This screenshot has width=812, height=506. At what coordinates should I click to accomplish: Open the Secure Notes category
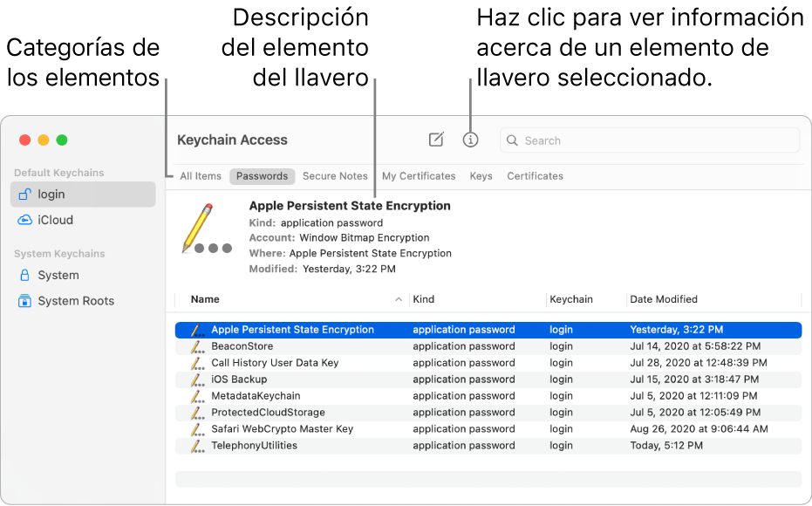pos(335,176)
